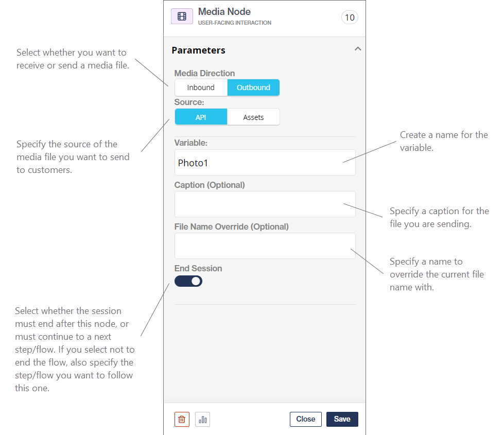Click the Variable field containing Photo1
This screenshot has height=435, width=504.
[265, 162]
